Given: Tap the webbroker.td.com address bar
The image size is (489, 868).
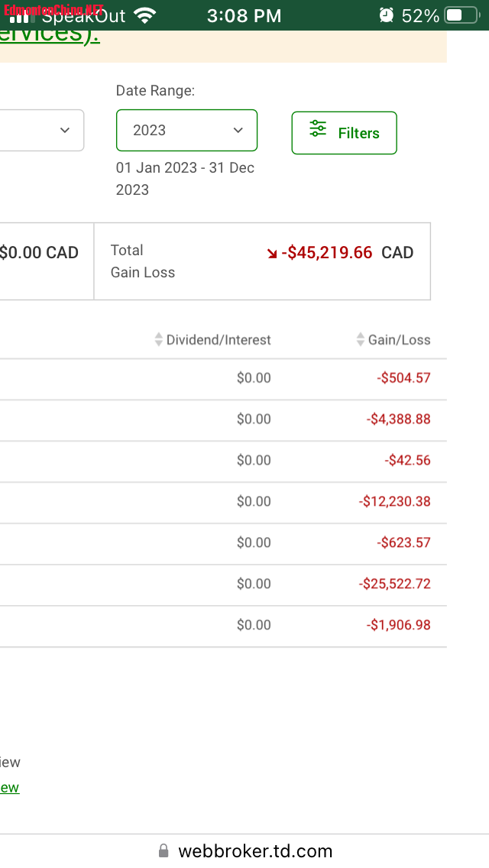Looking at the screenshot, I should click(244, 851).
